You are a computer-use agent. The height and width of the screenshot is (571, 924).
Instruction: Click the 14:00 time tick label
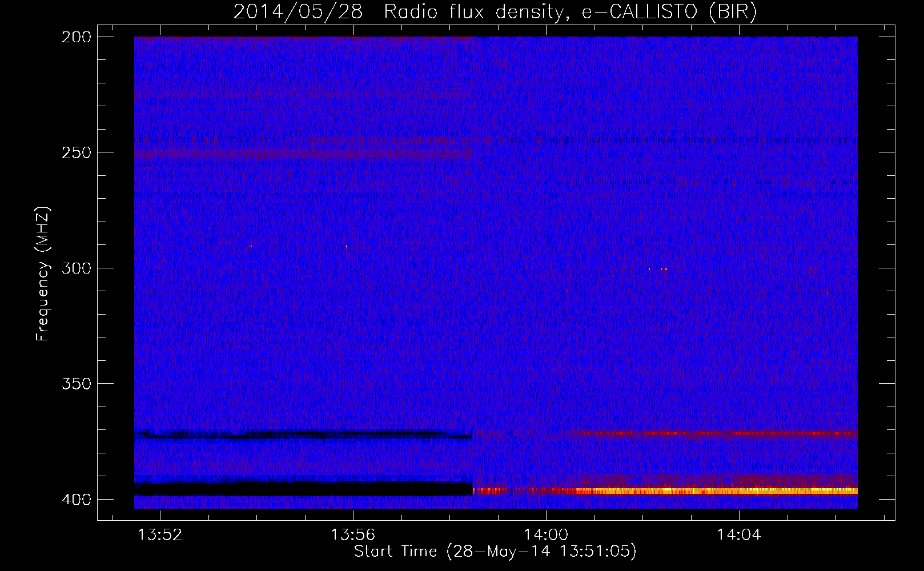pos(547,534)
